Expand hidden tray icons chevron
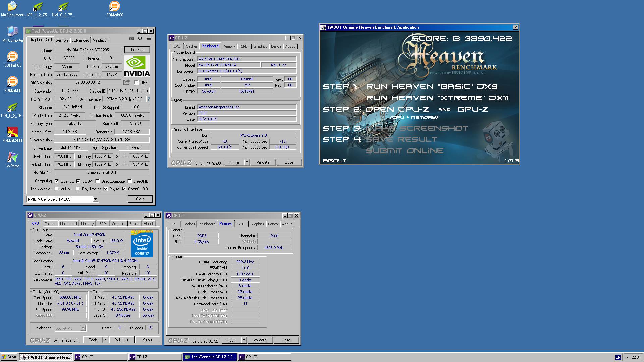 [627, 357]
